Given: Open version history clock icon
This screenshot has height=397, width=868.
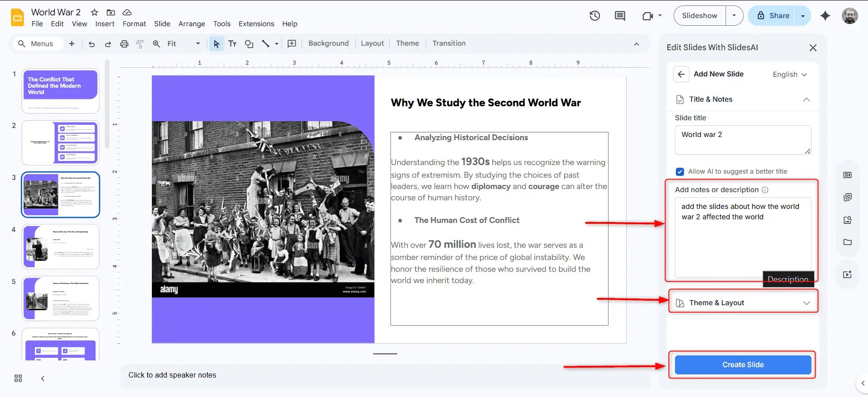Looking at the screenshot, I should 595,16.
